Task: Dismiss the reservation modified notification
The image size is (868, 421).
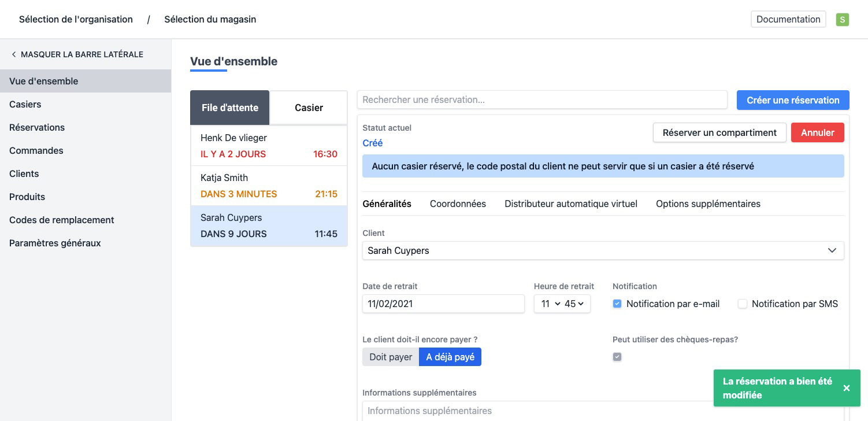Action: [846, 388]
